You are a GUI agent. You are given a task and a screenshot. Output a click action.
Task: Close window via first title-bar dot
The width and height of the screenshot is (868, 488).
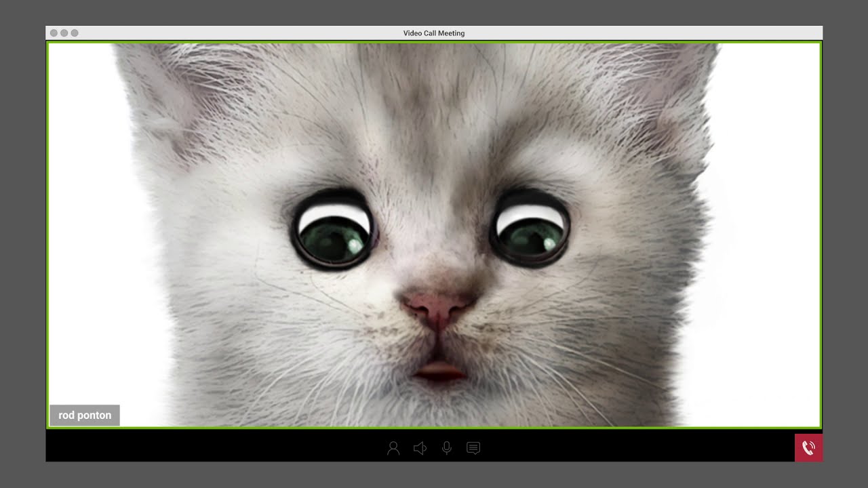pos(54,33)
